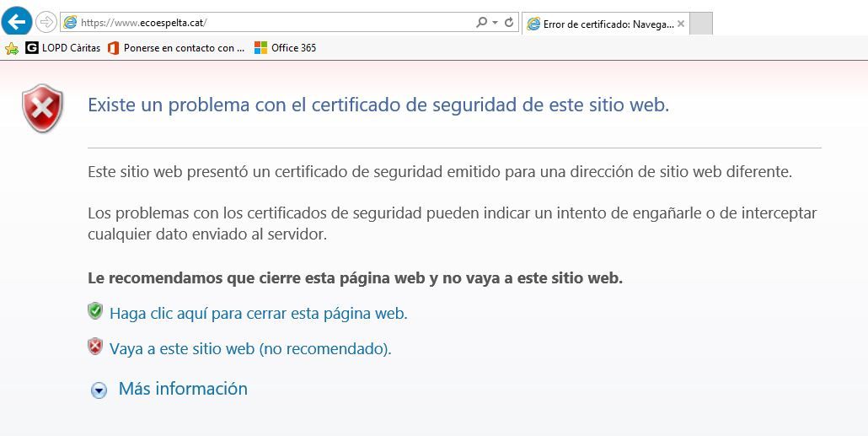Refresh the page with the reload icon

click(509, 22)
